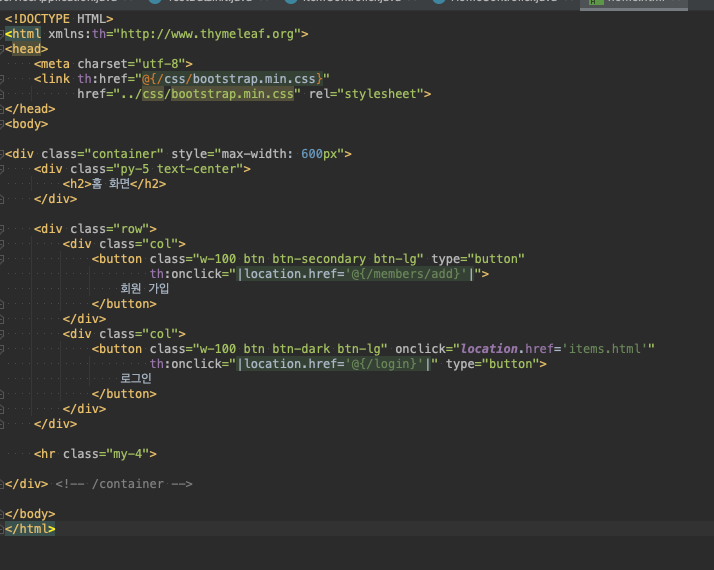Click the closing </body> tag
714x570 pixels.
tap(30, 514)
